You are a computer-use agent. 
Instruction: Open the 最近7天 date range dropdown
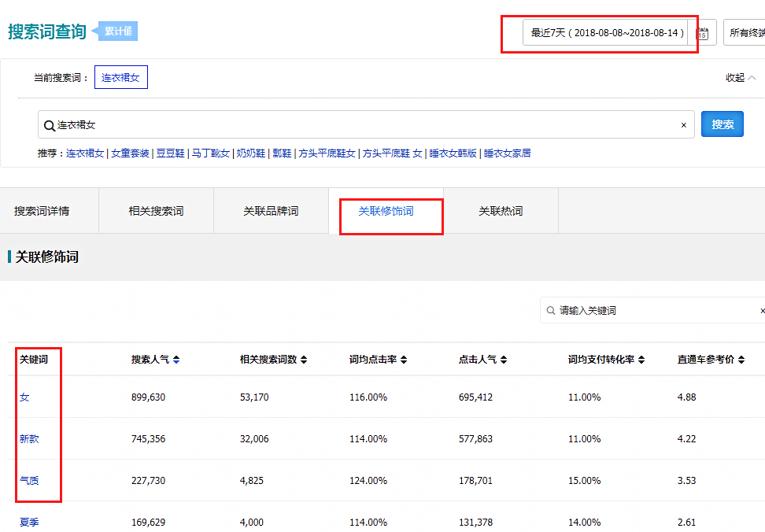click(x=605, y=33)
